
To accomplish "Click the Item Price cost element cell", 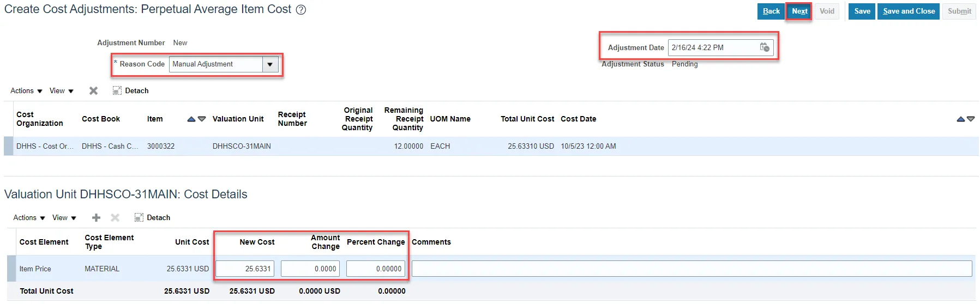I will point(35,269).
